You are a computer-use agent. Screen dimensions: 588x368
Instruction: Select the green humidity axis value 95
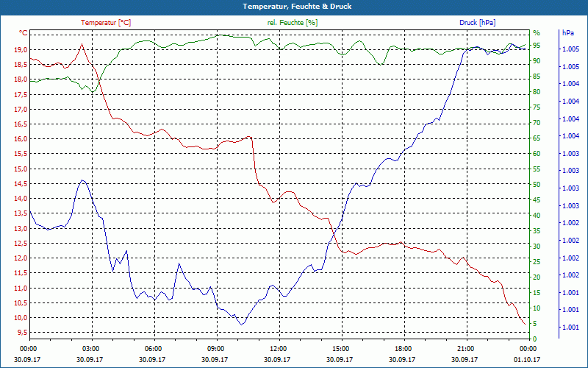[x=537, y=46]
